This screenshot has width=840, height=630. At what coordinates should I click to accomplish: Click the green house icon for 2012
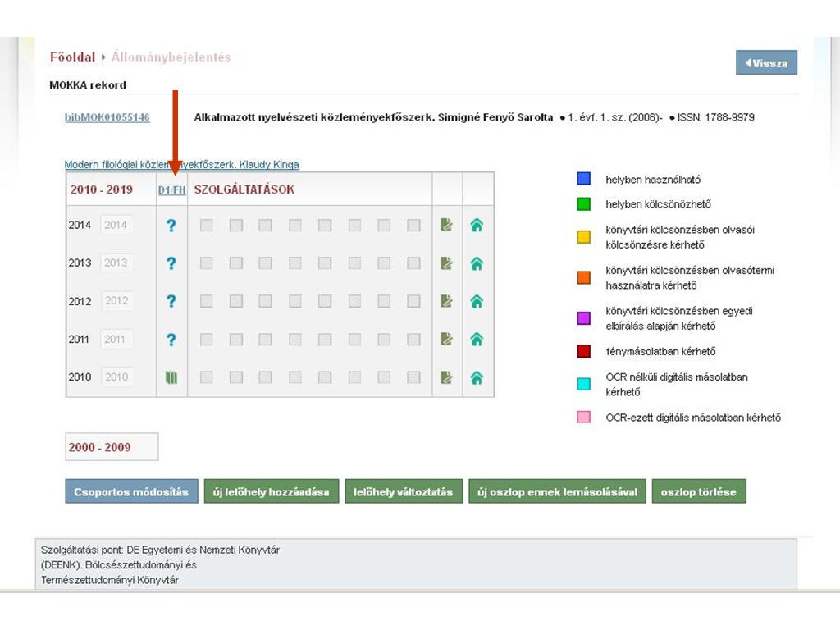tap(477, 301)
